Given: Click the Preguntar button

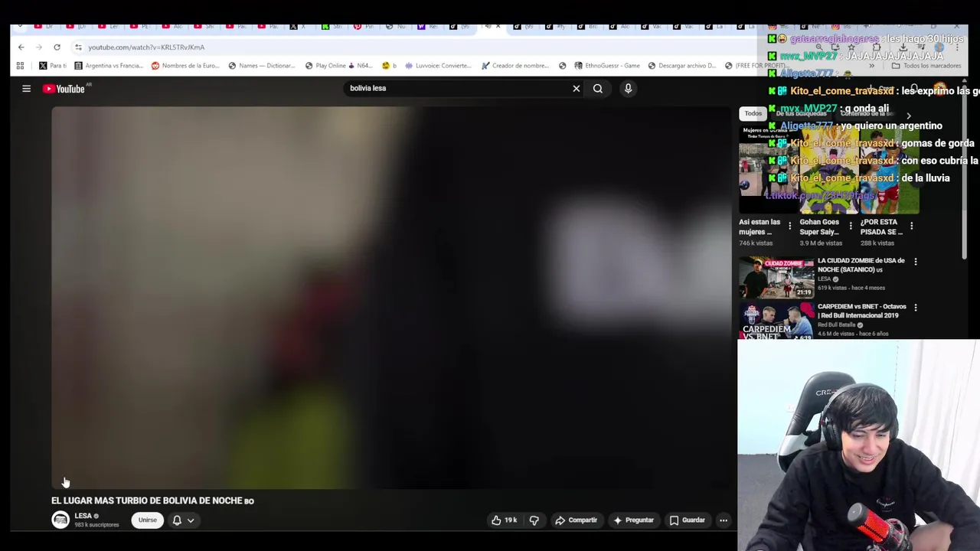Looking at the screenshot, I should [x=633, y=520].
